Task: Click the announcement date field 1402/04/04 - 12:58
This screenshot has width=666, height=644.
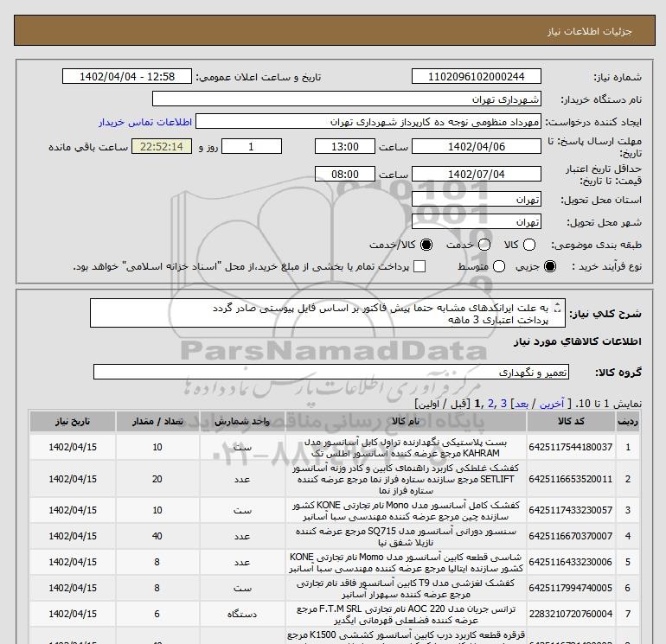Action: 127,76
